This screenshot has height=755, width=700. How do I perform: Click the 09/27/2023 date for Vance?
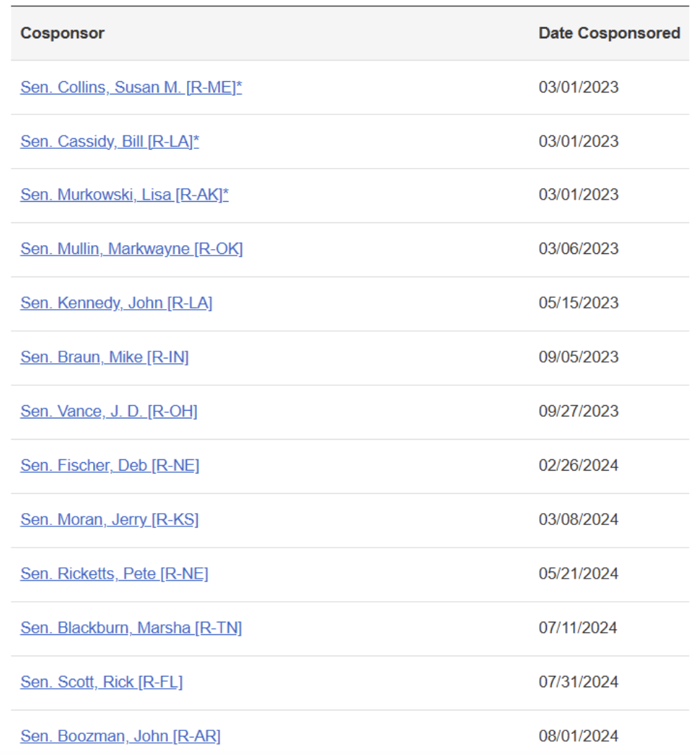click(578, 411)
